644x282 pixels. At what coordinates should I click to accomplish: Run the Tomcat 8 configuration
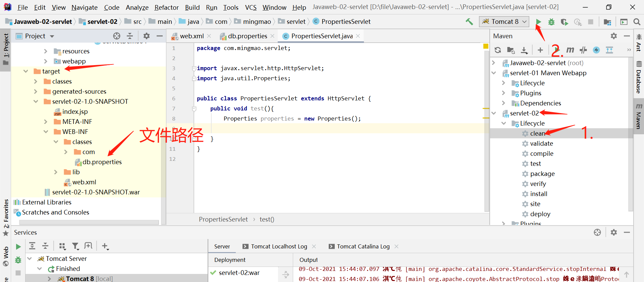pos(538,22)
